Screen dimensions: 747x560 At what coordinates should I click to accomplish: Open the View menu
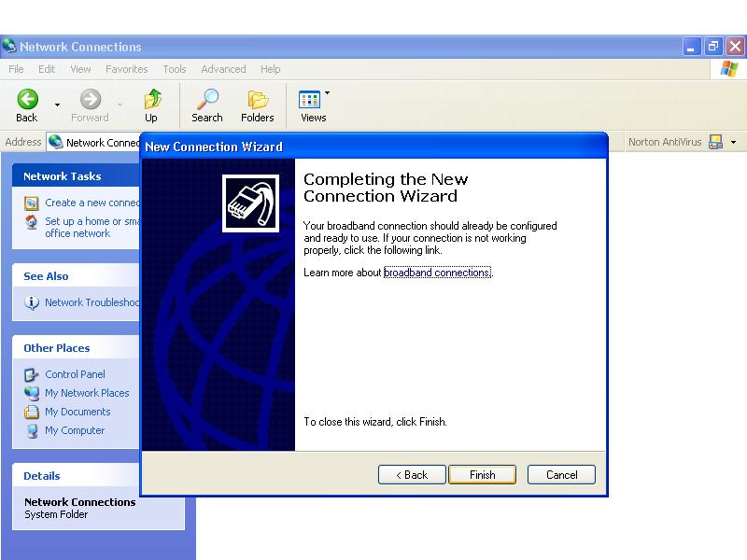point(80,69)
